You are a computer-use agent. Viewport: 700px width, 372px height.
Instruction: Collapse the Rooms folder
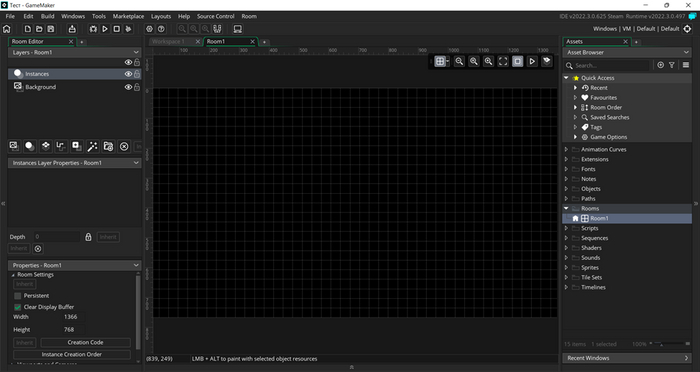point(566,209)
